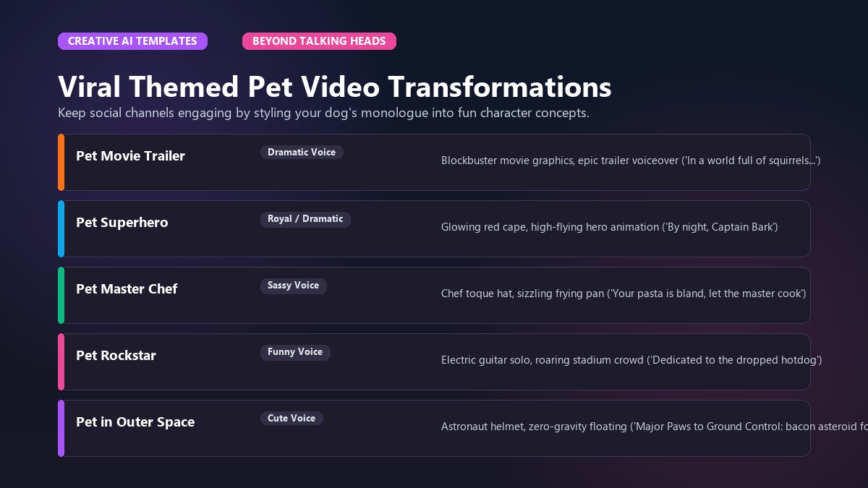Viewport: 868px width, 488px height.
Task: Select the Pet Rockstar heading
Action: 116,355
